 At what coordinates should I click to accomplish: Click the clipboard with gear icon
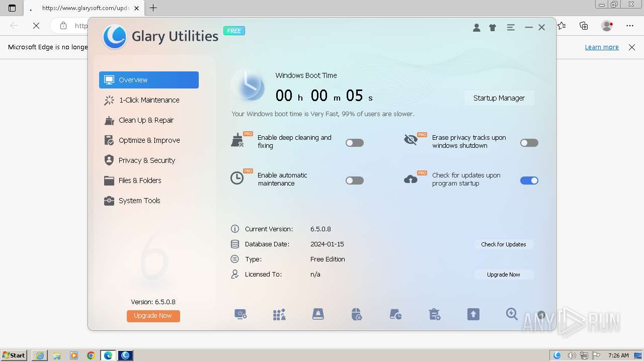[x=434, y=315]
